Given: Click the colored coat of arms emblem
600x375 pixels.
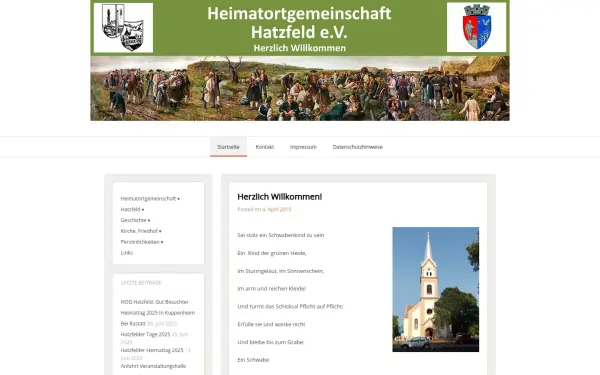Looking at the screenshot, I should pos(476,27).
